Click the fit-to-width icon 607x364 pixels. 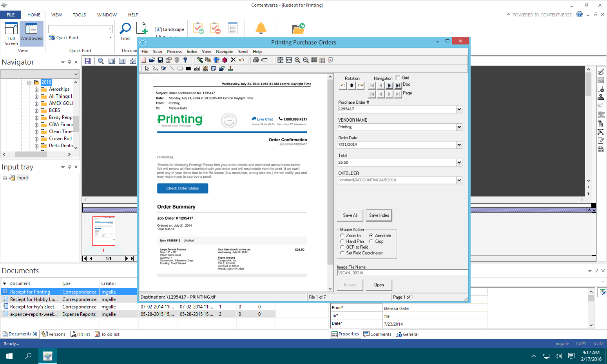289,60
